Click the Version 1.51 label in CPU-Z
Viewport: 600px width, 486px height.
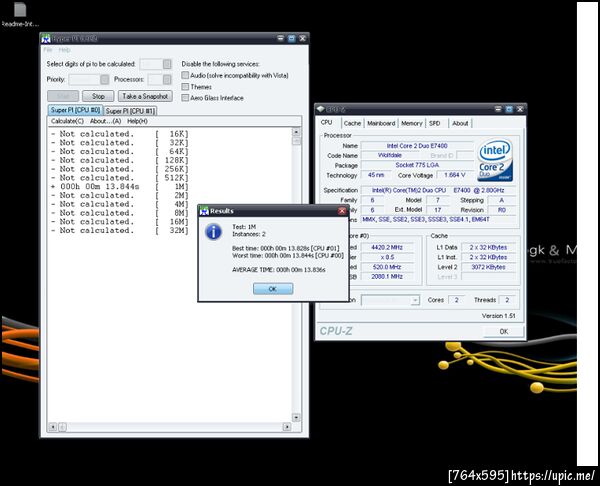click(498, 316)
